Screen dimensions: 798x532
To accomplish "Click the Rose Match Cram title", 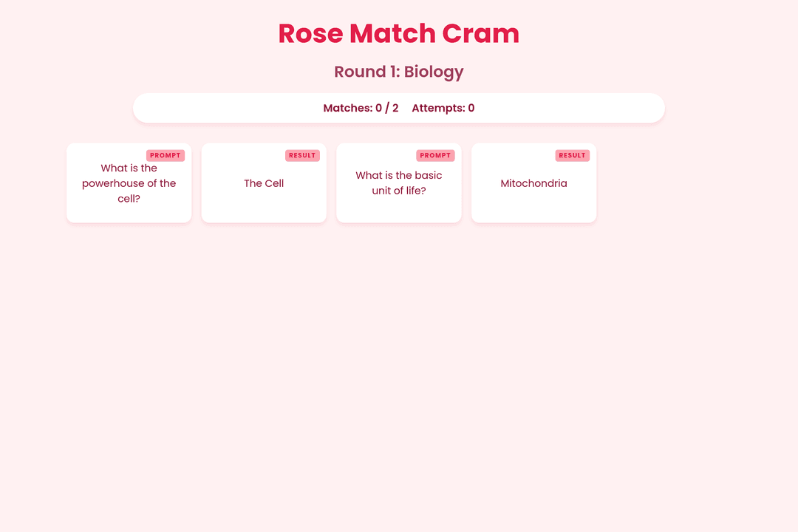I will coord(398,33).
